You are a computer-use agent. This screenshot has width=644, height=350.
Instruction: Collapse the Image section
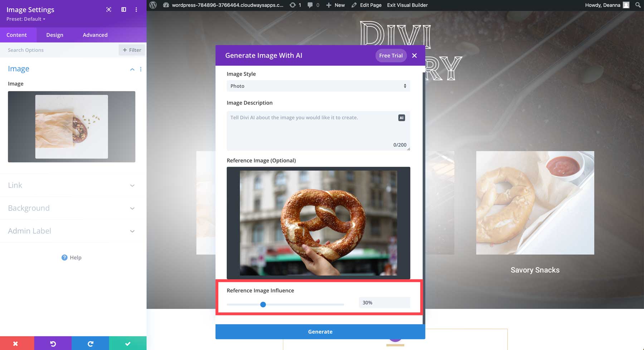pyautogui.click(x=132, y=69)
